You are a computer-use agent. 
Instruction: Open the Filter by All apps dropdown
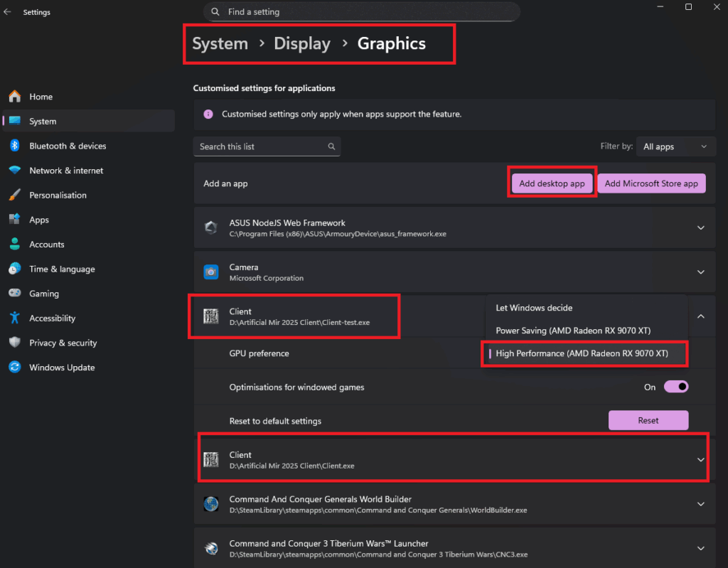pos(675,146)
